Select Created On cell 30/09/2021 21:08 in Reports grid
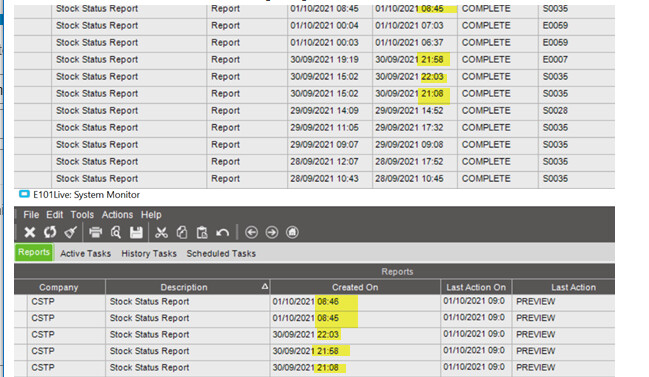 [x=355, y=367]
